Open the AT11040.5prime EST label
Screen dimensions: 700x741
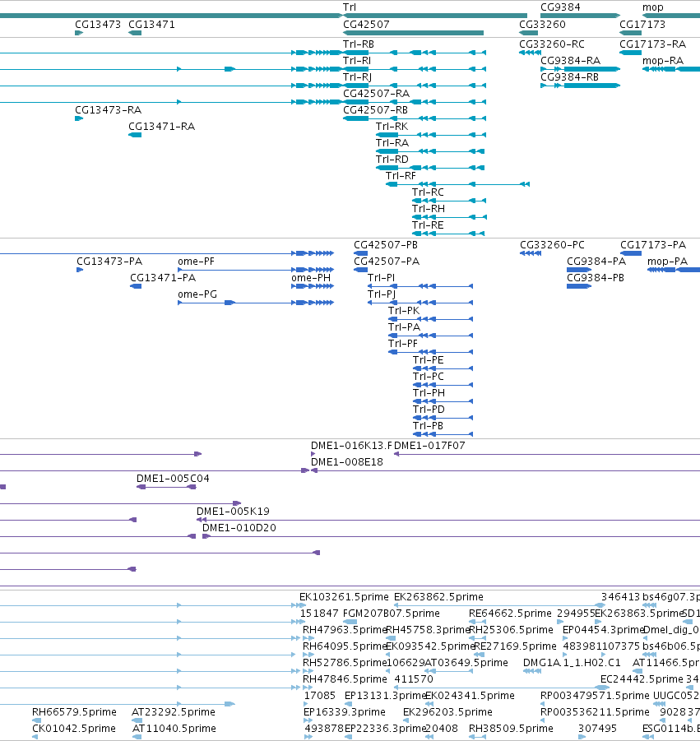click(174, 729)
